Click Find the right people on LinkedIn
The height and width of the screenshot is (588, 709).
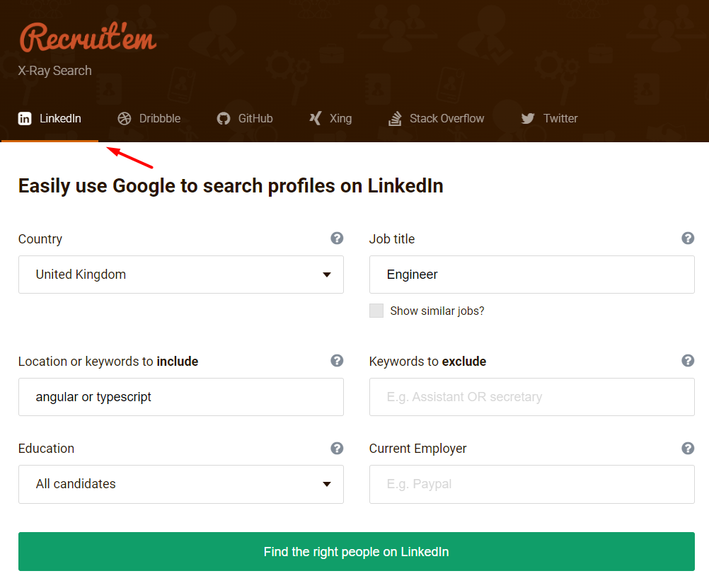pos(356,552)
